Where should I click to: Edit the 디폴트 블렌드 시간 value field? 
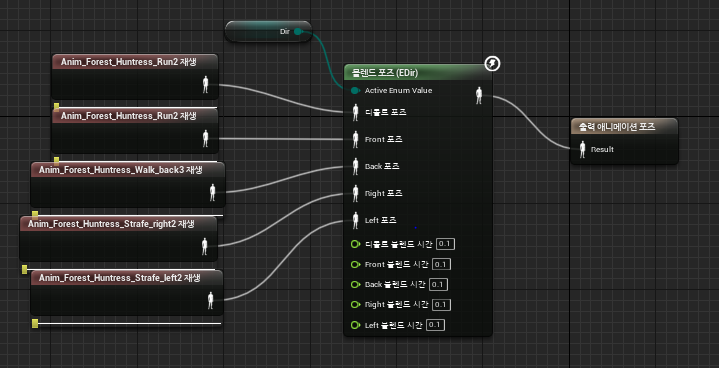point(445,244)
